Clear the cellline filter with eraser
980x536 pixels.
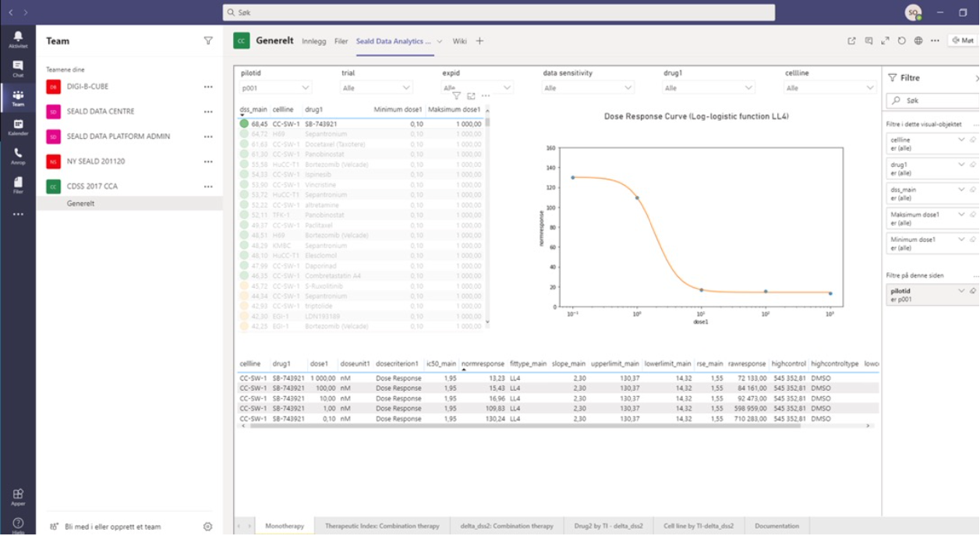click(974, 140)
